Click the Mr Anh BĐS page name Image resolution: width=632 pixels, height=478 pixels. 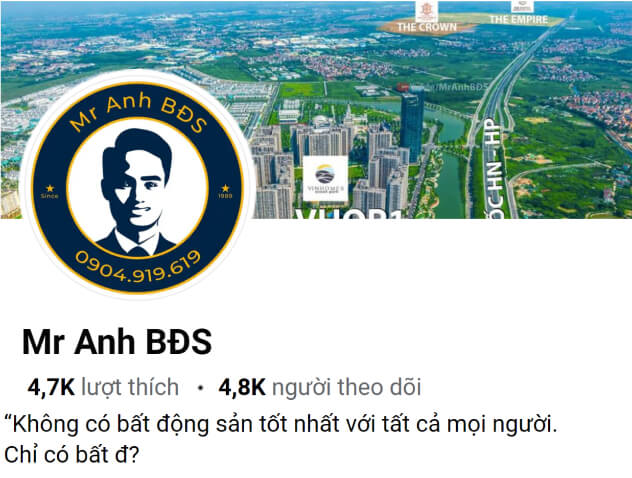tap(117, 342)
